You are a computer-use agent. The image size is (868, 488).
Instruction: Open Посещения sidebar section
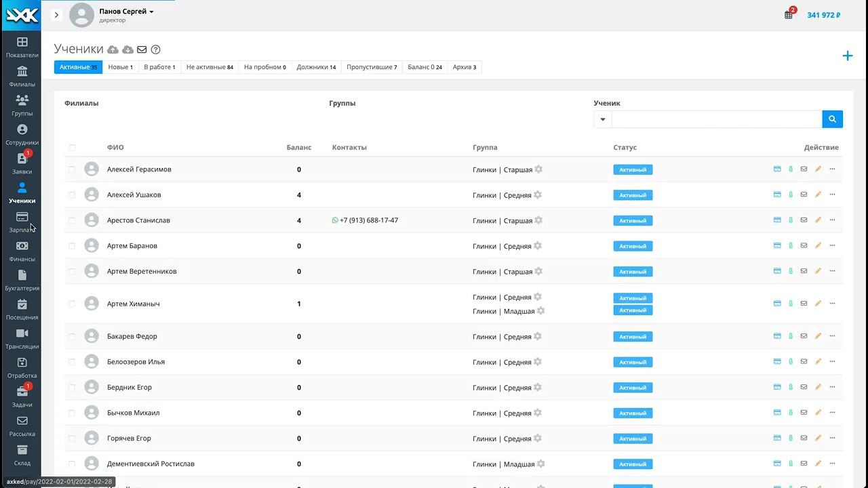pos(22,310)
